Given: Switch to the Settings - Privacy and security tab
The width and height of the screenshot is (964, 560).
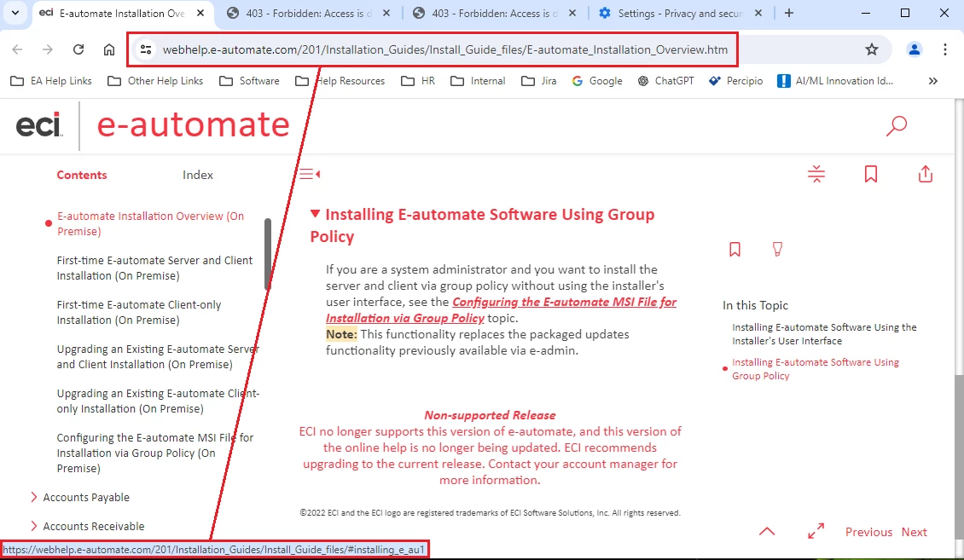Looking at the screenshot, I should (x=681, y=13).
